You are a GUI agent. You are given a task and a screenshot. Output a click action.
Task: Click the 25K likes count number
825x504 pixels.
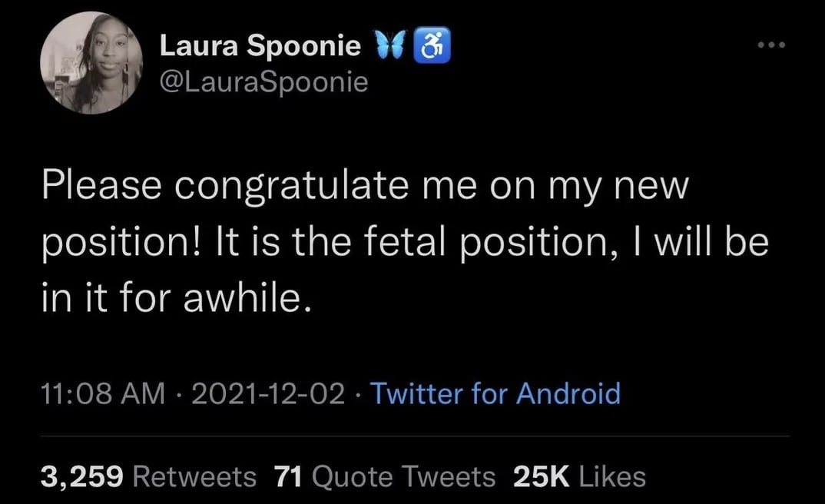[x=541, y=476]
